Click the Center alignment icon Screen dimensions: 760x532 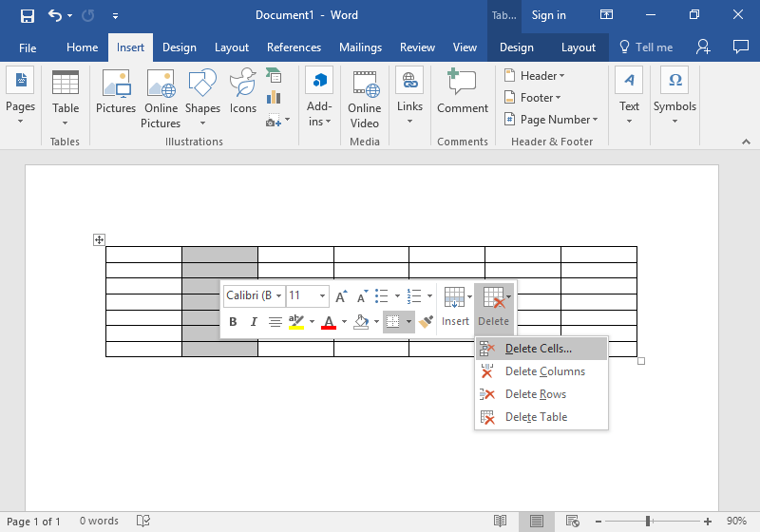[275, 322]
